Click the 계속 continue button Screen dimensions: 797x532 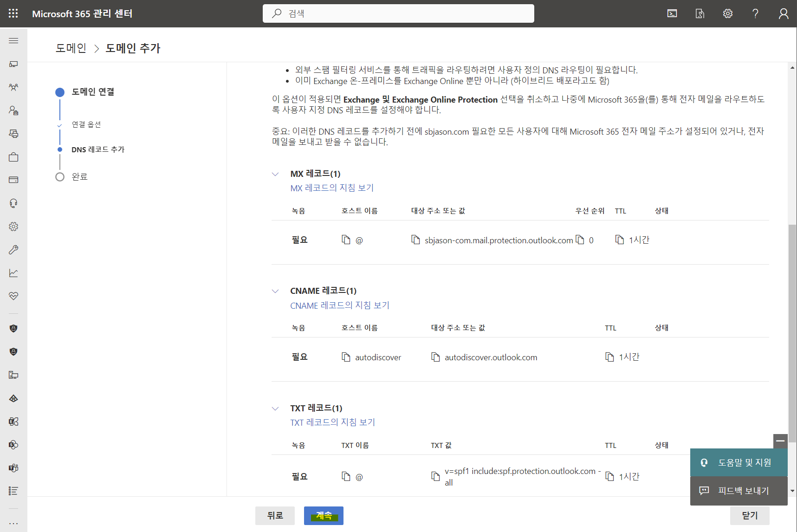(324, 516)
